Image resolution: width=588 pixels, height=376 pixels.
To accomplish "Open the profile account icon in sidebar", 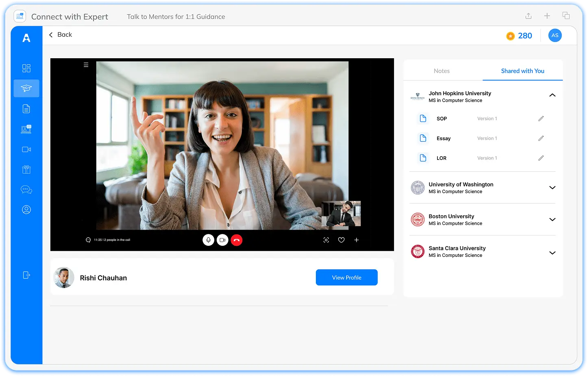I will click(26, 210).
